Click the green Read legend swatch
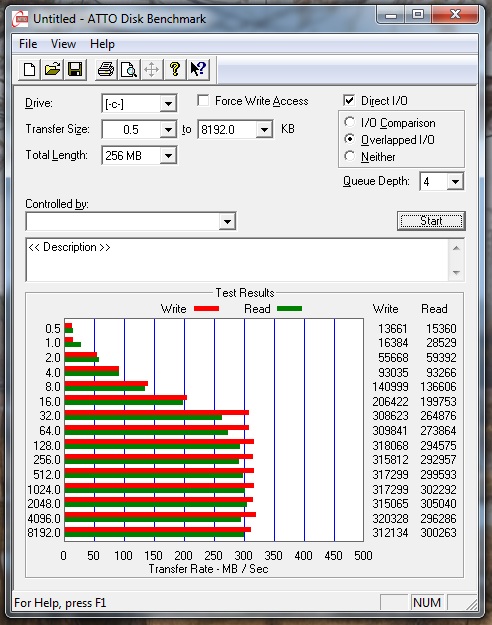This screenshot has height=625, width=492. pyautogui.click(x=289, y=309)
